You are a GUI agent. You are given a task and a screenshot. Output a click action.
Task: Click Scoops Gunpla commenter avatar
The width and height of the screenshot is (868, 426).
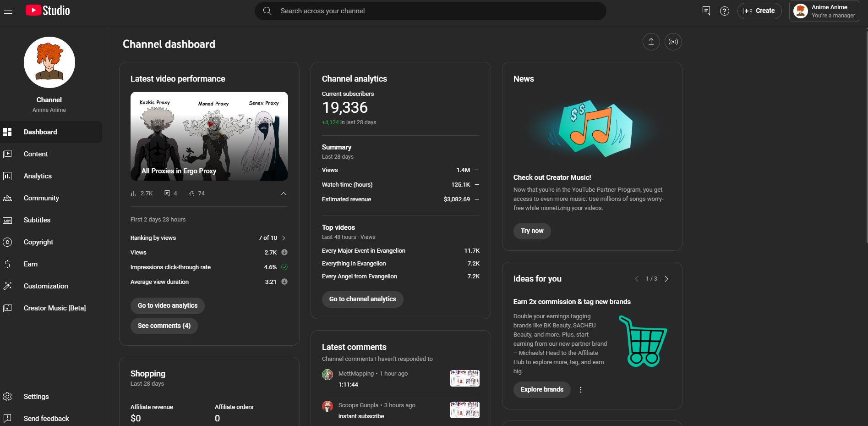328,406
